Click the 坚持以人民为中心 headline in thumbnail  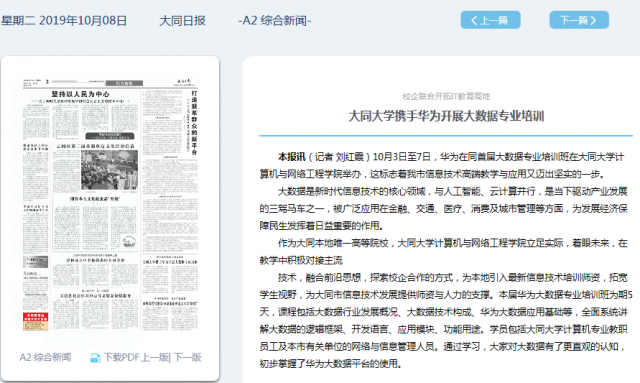(80, 94)
